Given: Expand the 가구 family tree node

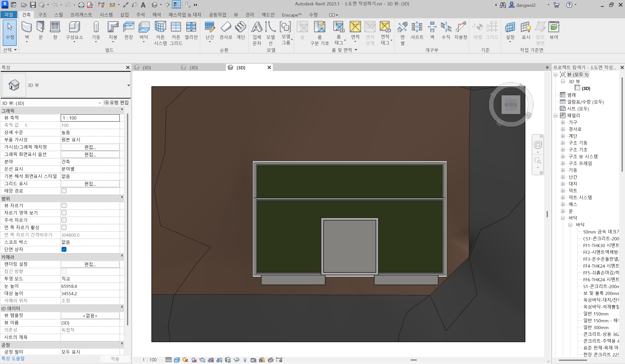Looking at the screenshot, I should [x=563, y=122].
